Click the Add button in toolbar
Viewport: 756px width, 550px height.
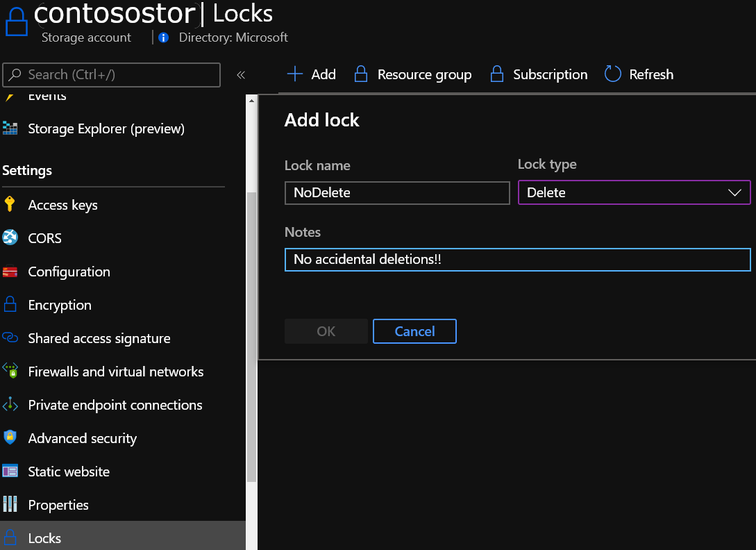(x=312, y=74)
